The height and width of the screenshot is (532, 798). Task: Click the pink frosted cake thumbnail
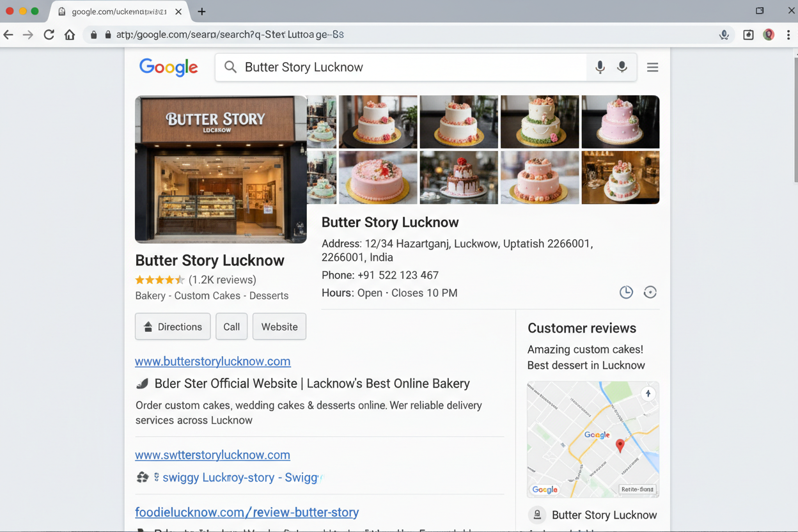[x=620, y=121]
